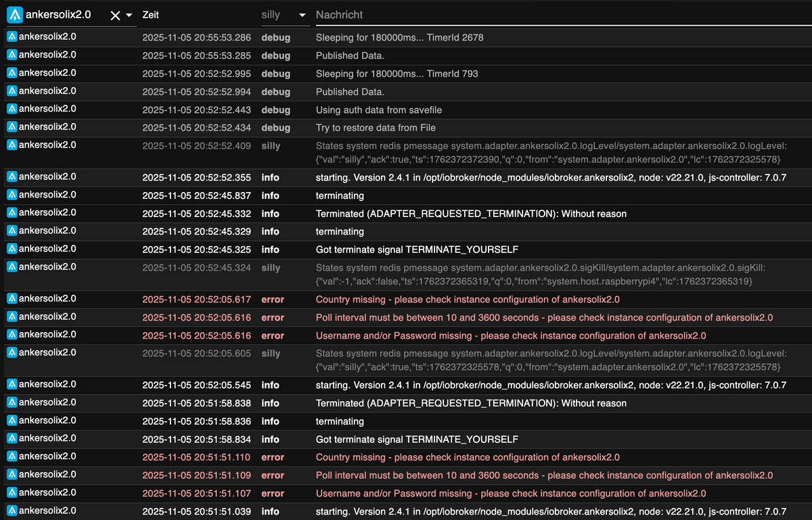The image size is (812, 520).
Task: Click the Zeit column header
Action: (151, 15)
